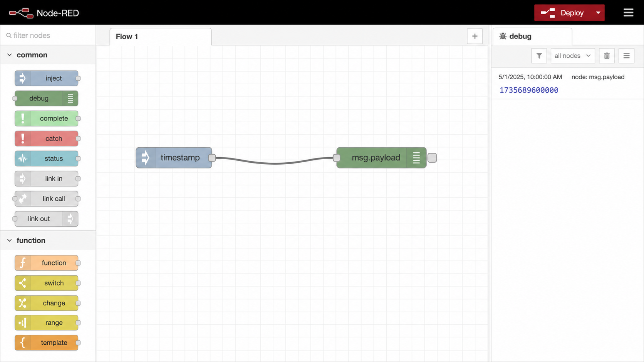Select the debug node in palette
Screen dimensions: 644x362
tap(47, 98)
